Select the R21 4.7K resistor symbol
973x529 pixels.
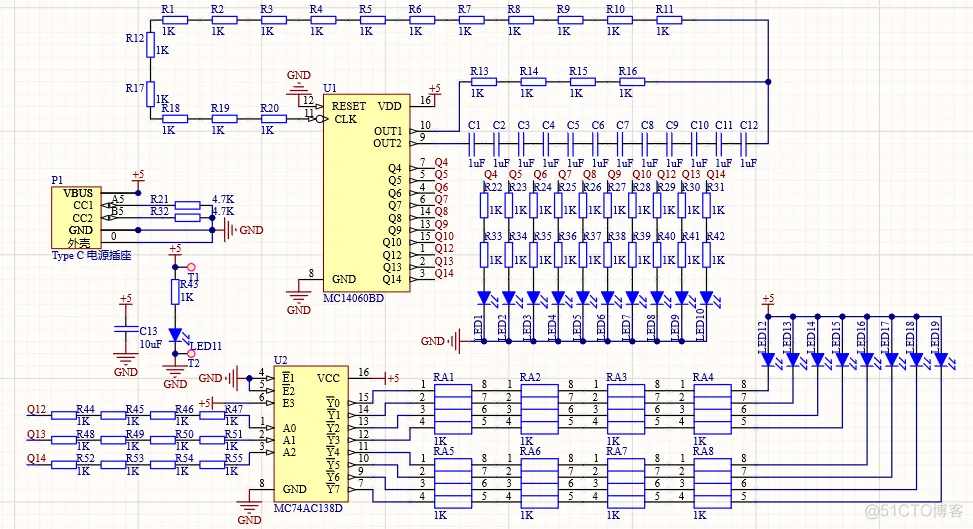(187, 206)
